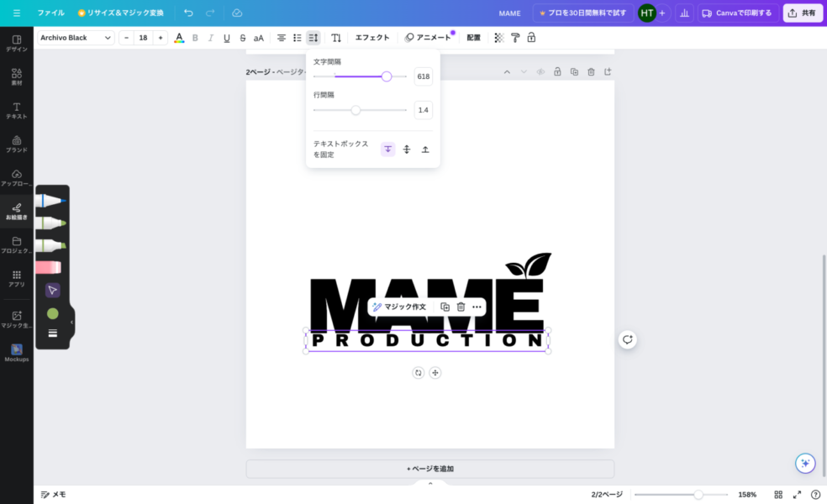The width and height of the screenshot is (827, 504).
Task: Open the 素材 elements sidebar tab
Action: click(x=17, y=77)
